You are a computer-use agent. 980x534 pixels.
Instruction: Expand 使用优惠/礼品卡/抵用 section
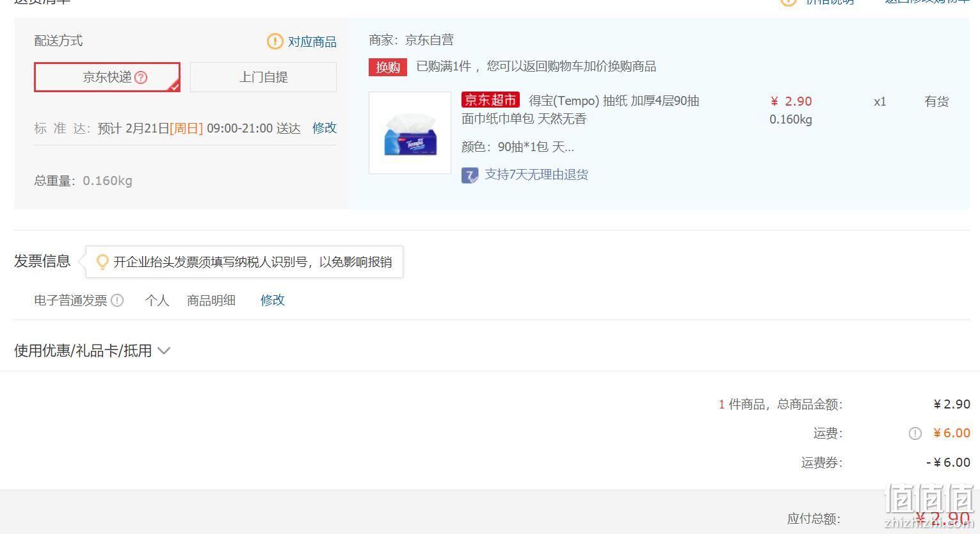click(92, 351)
